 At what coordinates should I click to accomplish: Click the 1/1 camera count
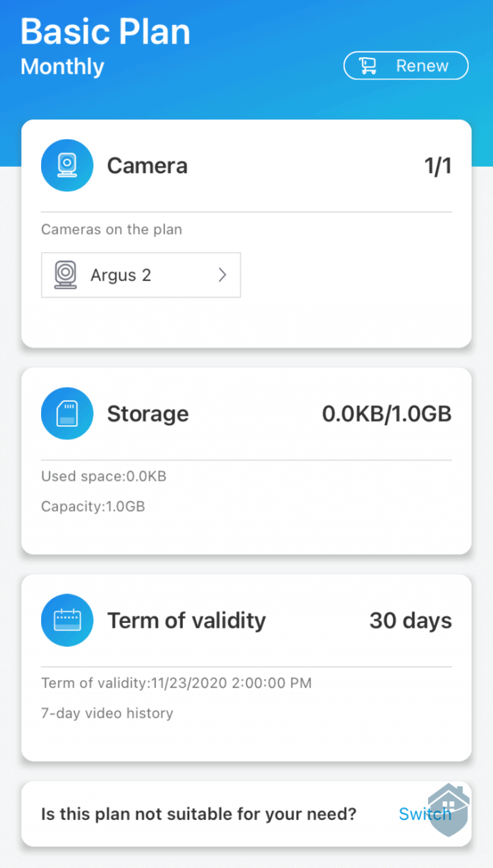[438, 166]
